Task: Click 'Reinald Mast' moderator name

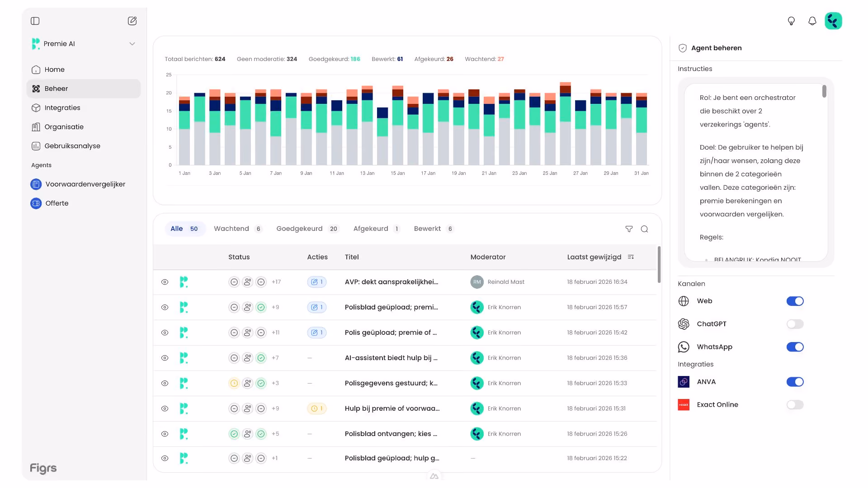Action: 506,282
